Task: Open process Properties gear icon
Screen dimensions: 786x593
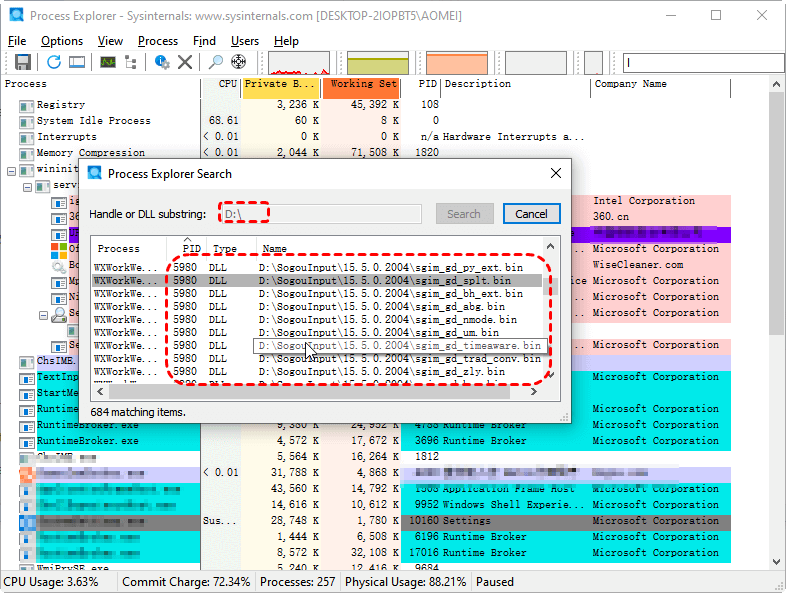Action: 162,62
